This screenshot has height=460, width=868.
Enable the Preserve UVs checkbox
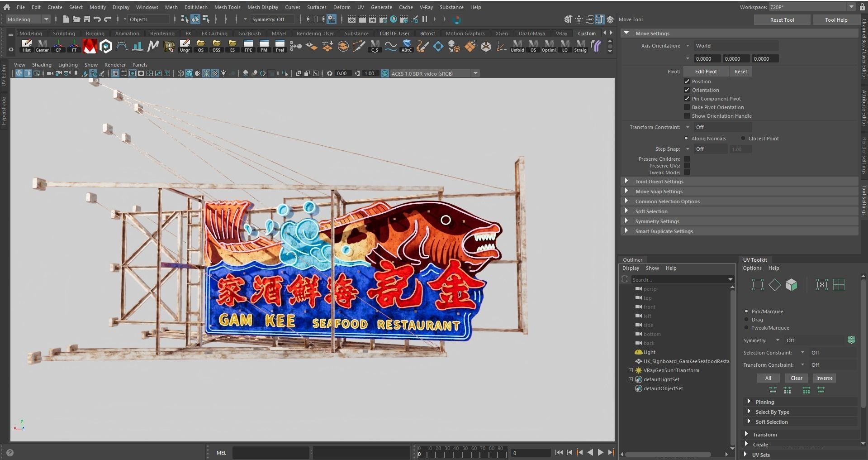coord(687,166)
